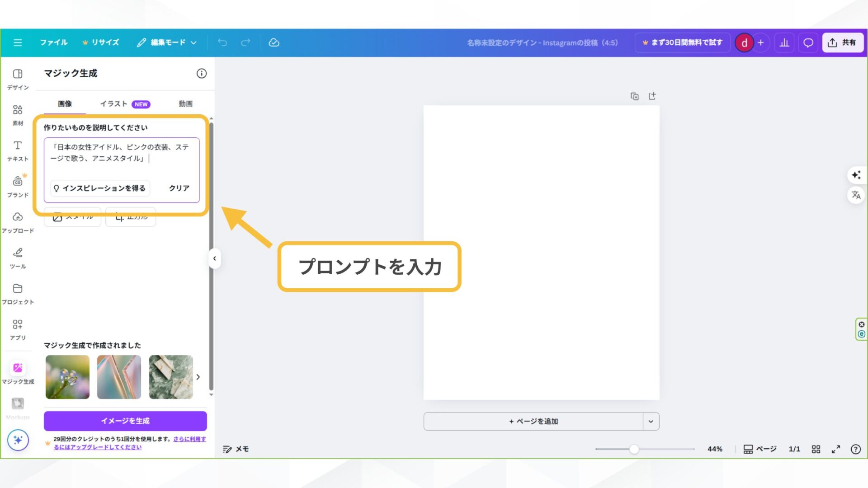Click the translate icon on the right edge
The width and height of the screenshot is (868, 488).
coord(856,195)
